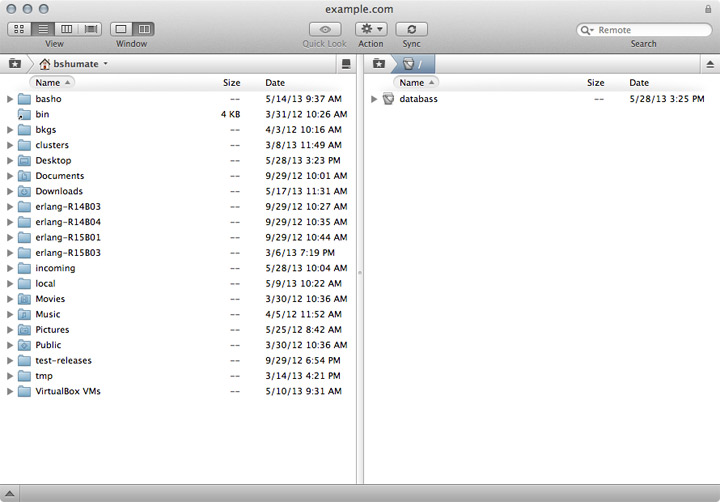This screenshot has width=720, height=502.
Task: Click the local pane disk icon
Action: (x=346, y=64)
